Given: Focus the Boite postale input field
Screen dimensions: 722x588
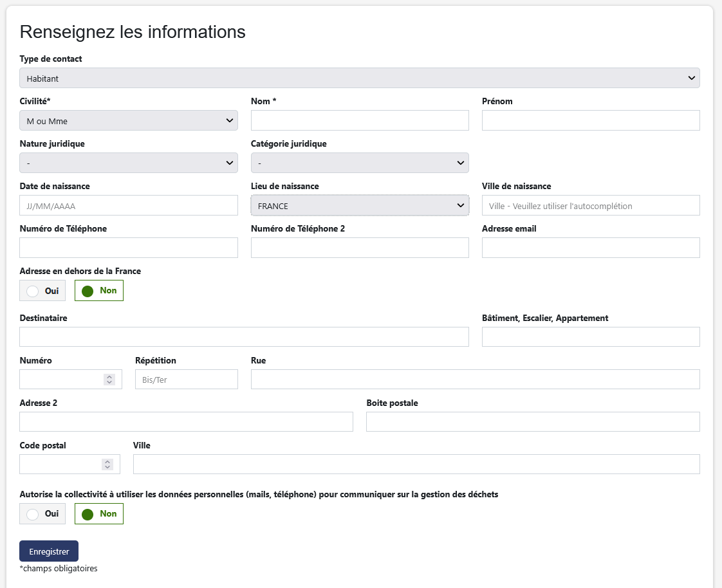Looking at the screenshot, I should pos(533,422).
